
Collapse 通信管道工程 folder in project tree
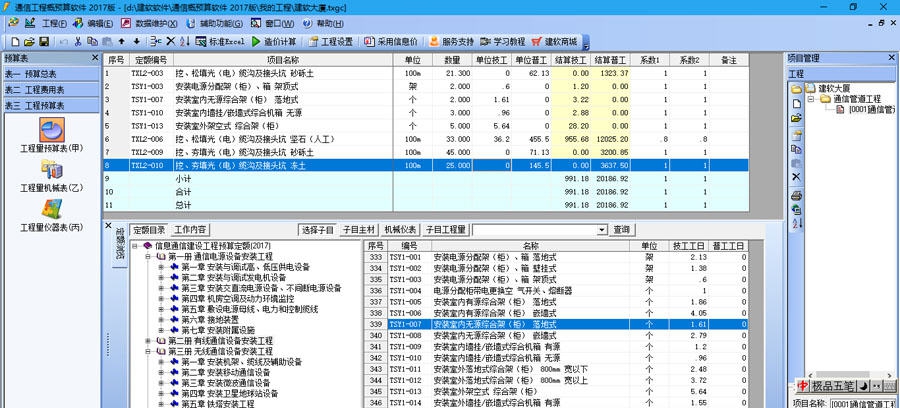pos(811,99)
